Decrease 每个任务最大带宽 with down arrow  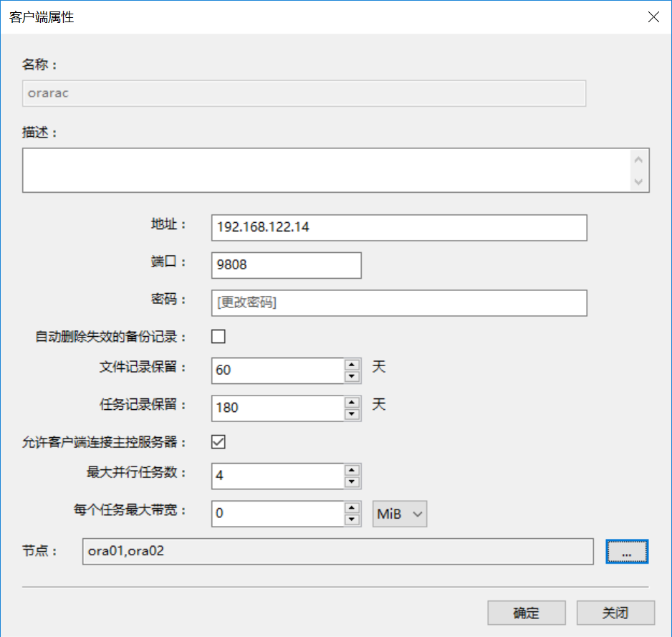352,520
